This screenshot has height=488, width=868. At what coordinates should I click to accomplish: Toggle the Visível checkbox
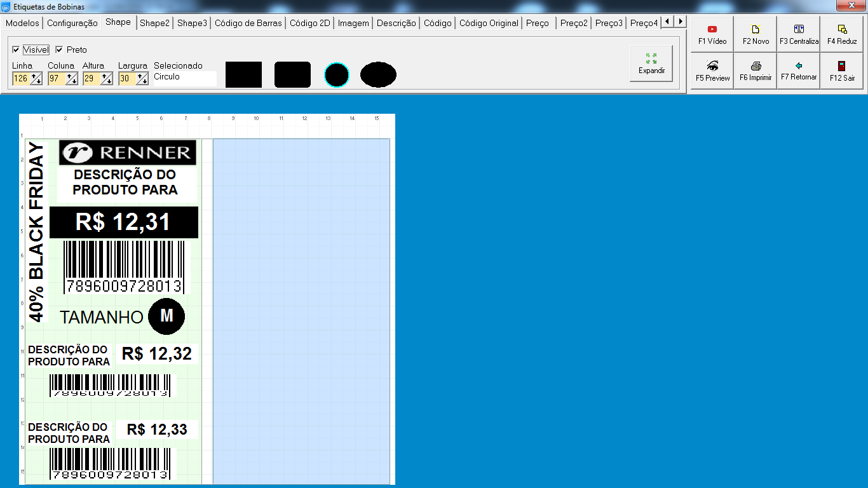pyautogui.click(x=31, y=50)
